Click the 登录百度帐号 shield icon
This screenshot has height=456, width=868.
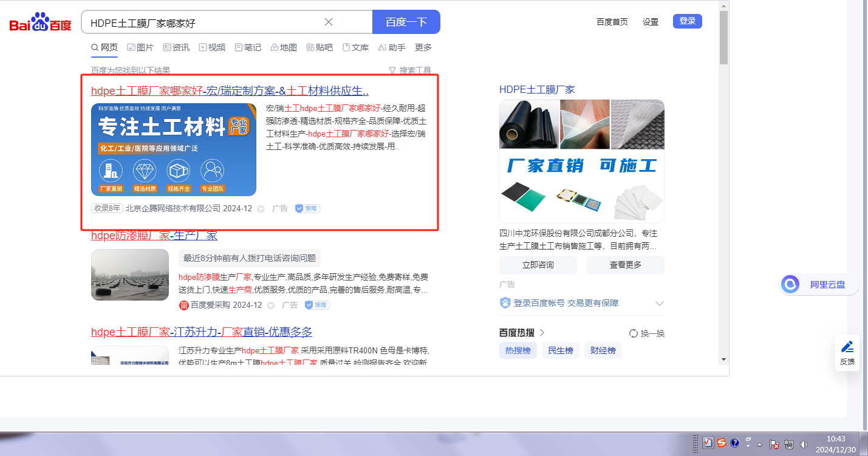point(505,303)
